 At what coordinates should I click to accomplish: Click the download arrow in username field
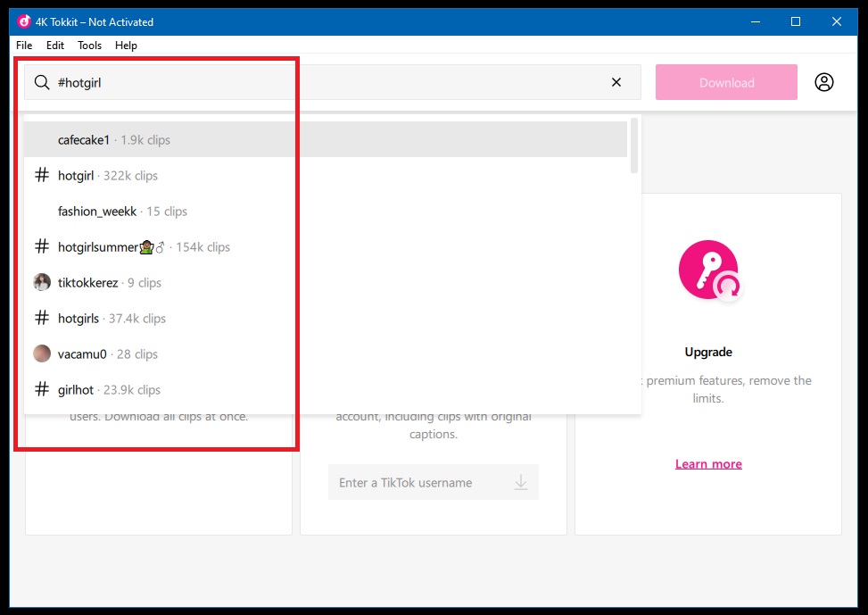point(521,482)
